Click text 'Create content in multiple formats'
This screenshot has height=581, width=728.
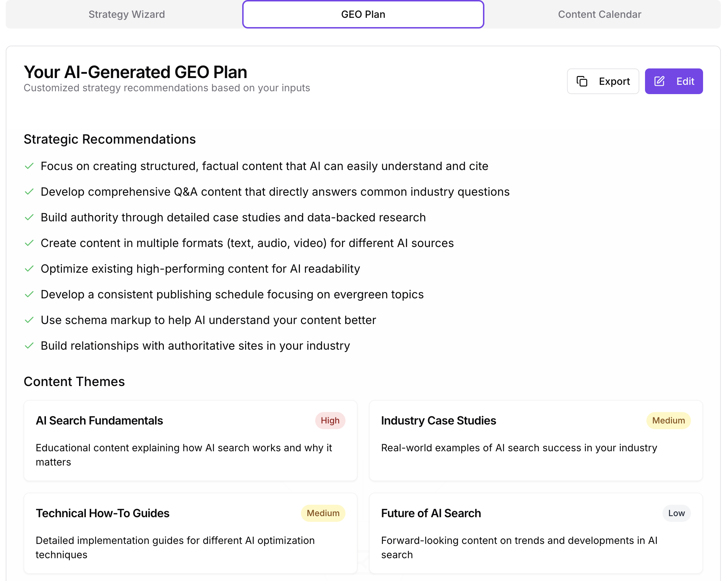click(x=132, y=243)
